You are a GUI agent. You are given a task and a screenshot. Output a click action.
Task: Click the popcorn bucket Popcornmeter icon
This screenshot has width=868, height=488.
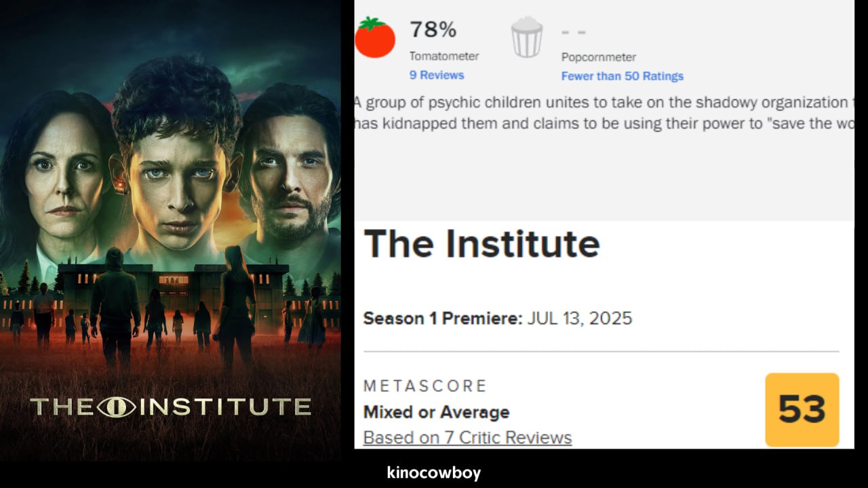point(527,38)
